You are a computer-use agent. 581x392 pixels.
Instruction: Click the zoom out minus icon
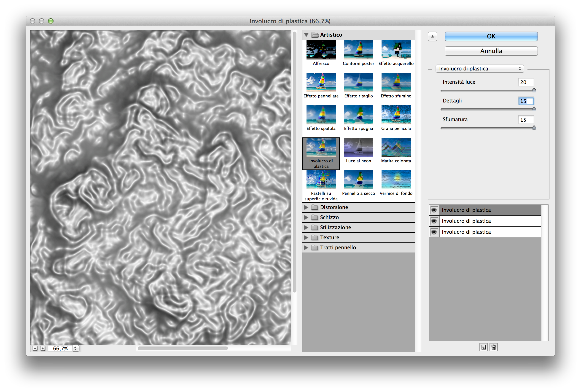35,348
